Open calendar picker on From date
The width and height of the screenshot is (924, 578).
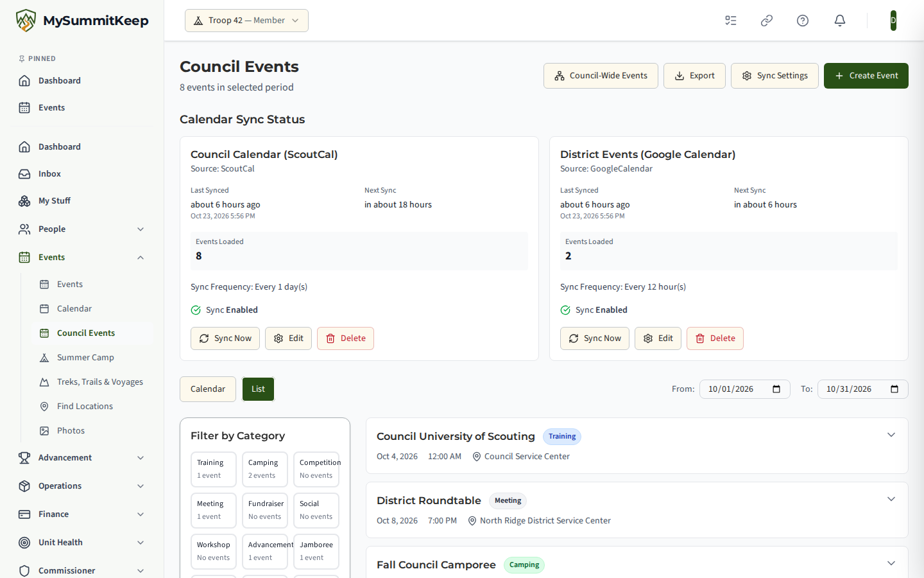(776, 389)
